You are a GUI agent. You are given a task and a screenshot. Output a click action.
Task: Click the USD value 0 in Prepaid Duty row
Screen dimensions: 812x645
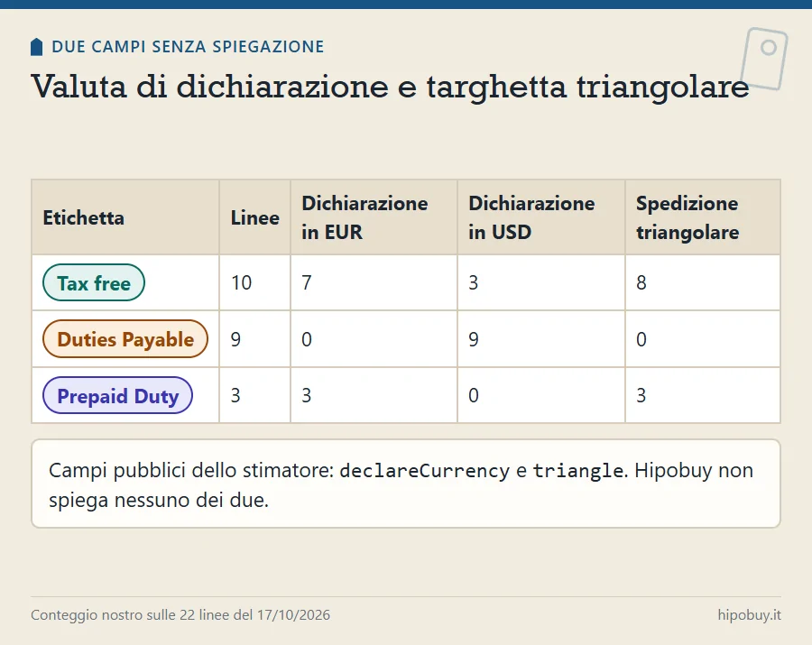click(474, 395)
